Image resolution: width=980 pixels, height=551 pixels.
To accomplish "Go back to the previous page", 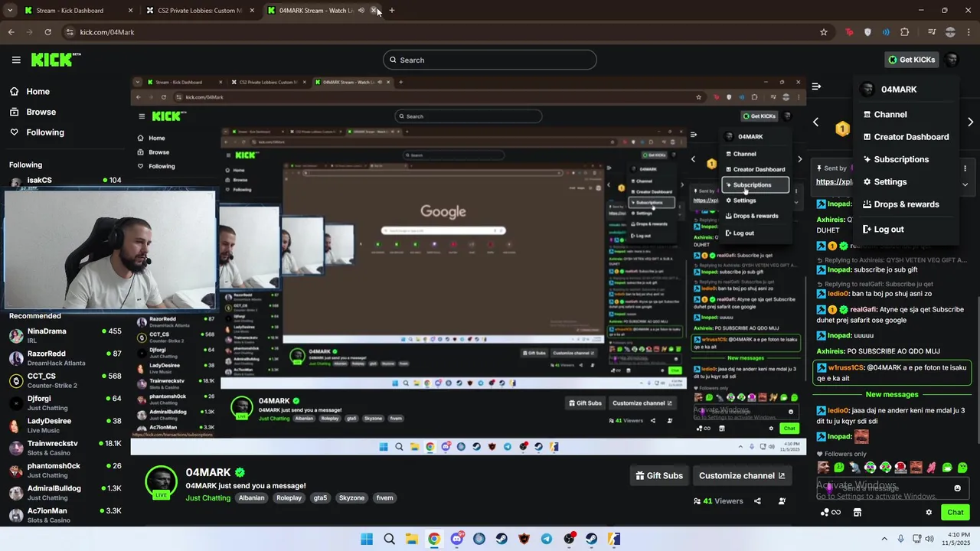I will pos(11,32).
